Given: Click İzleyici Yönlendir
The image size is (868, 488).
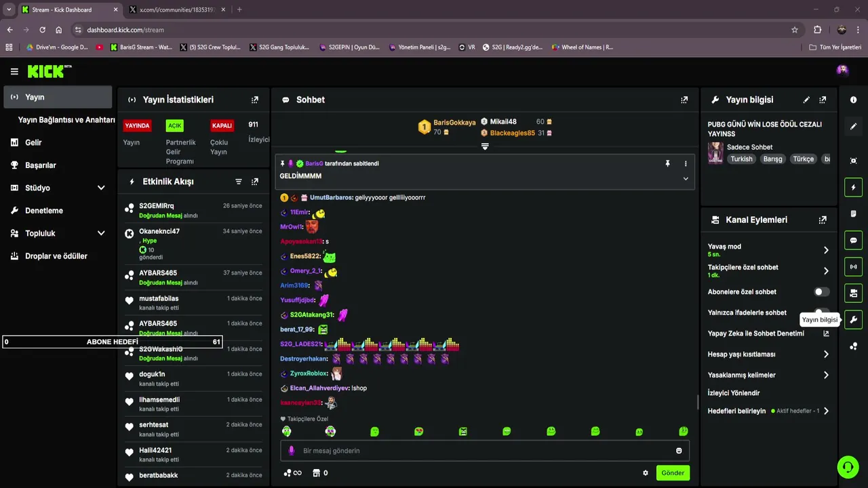Looking at the screenshot, I should coord(734,393).
